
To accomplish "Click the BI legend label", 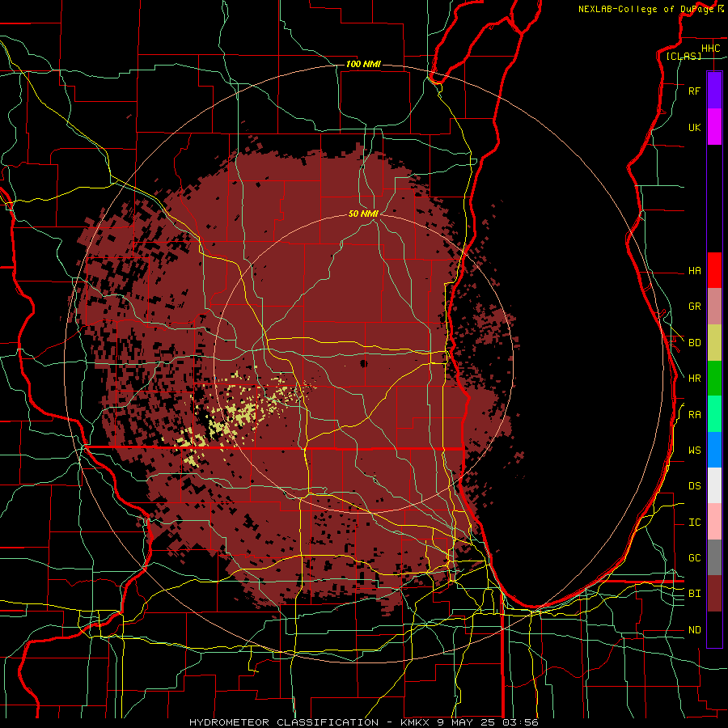I will pos(694,594).
